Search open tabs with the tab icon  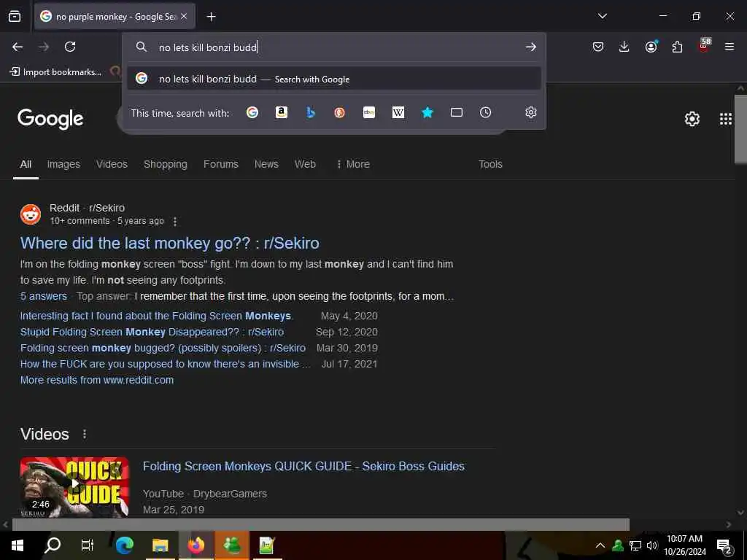(457, 112)
